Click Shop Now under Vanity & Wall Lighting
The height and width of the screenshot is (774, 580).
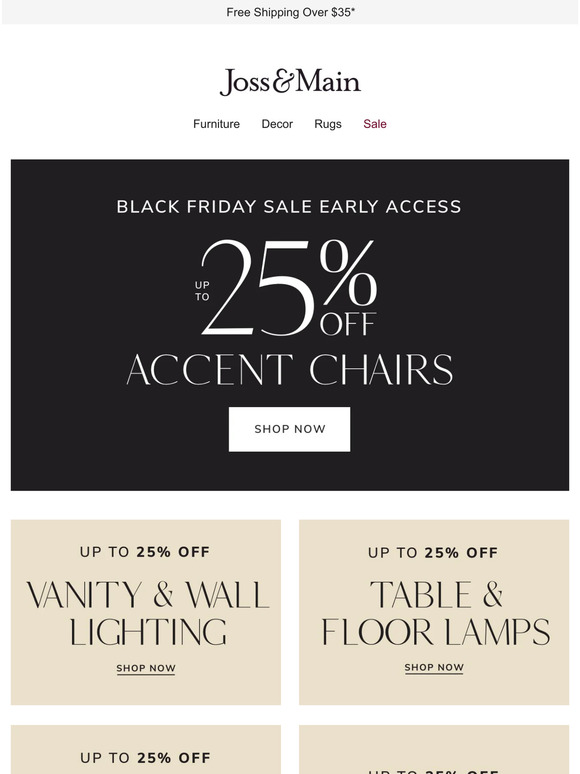146,668
